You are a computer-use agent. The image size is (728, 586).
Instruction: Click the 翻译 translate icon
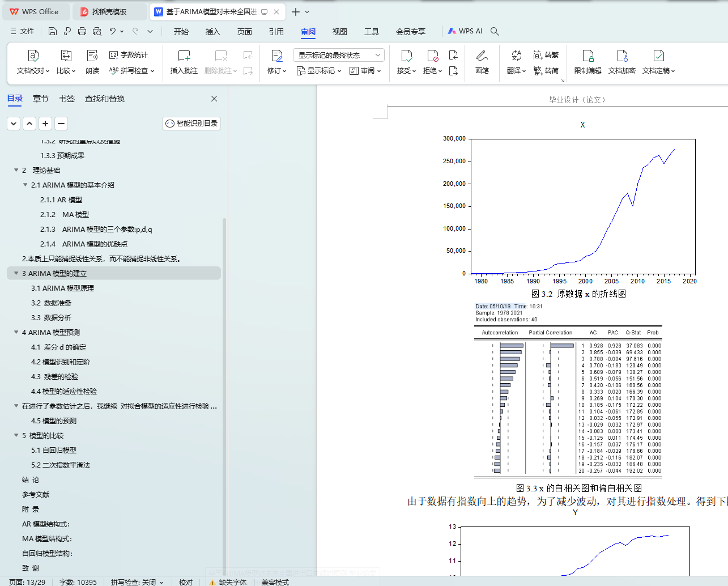(x=516, y=56)
